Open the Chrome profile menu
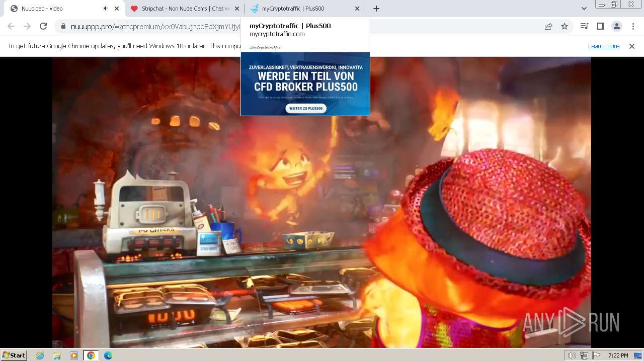644x362 pixels. (616, 26)
